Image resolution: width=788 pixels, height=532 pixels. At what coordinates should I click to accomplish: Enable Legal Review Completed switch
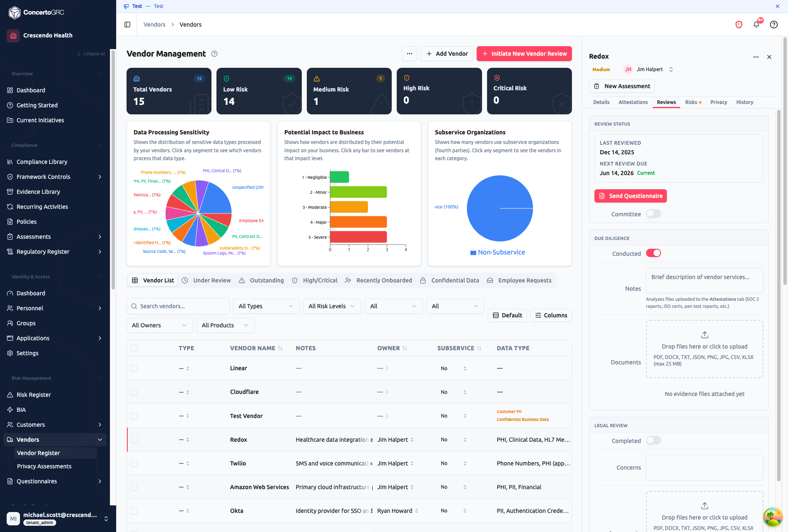tap(654, 440)
